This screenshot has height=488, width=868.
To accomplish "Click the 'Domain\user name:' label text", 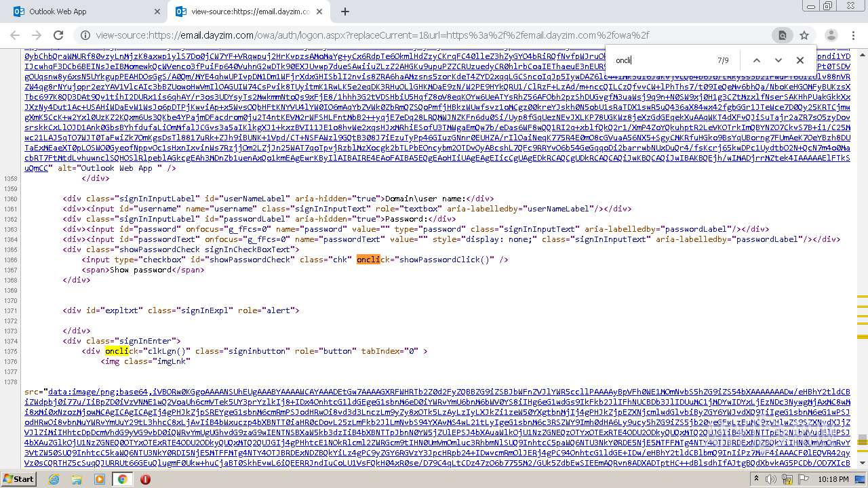I will 426,199.
